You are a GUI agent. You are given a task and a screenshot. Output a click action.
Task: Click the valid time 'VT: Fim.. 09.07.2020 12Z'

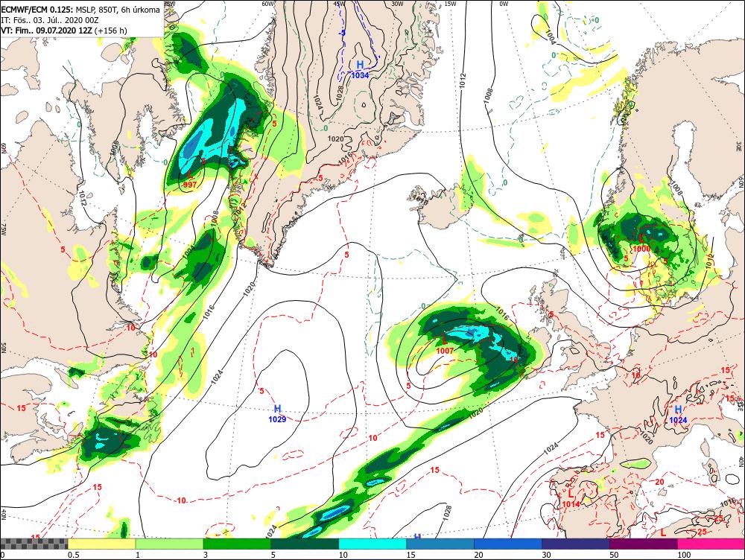(x=46, y=31)
